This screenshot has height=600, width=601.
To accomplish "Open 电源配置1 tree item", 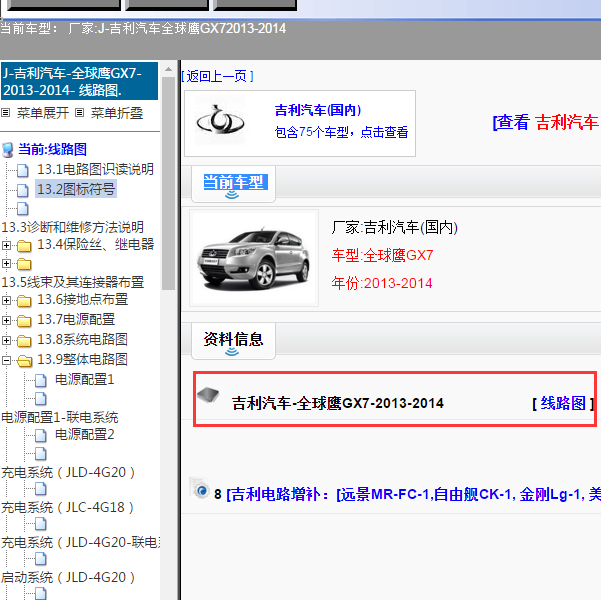I will (84, 379).
